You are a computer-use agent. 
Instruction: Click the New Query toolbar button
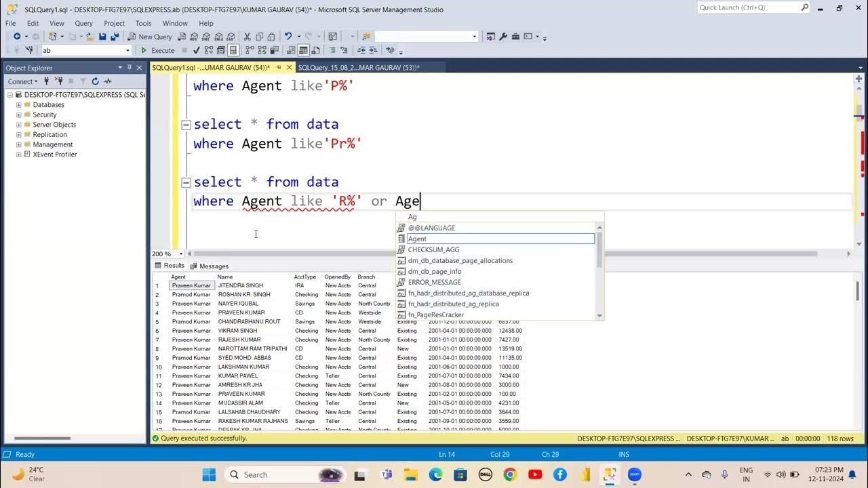(150, 37)
